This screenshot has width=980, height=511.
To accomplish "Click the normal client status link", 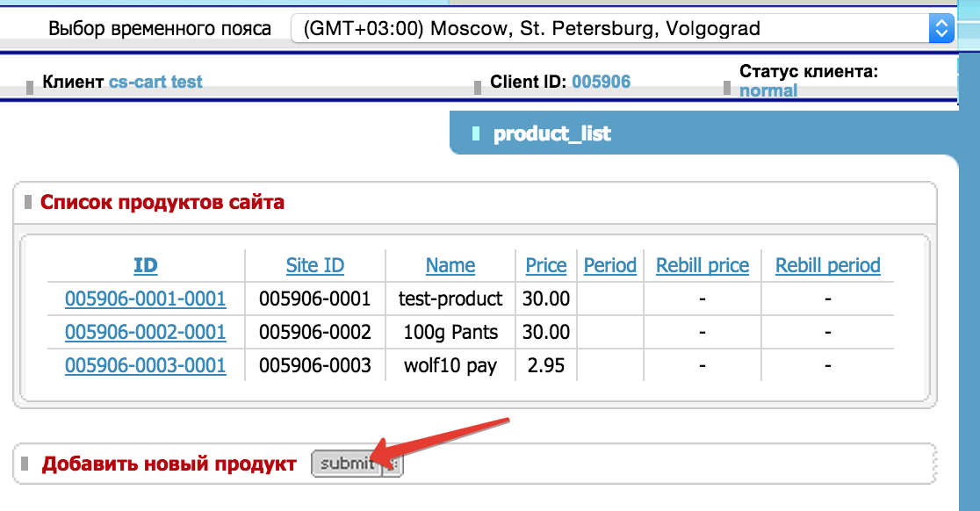I will 768,90.
